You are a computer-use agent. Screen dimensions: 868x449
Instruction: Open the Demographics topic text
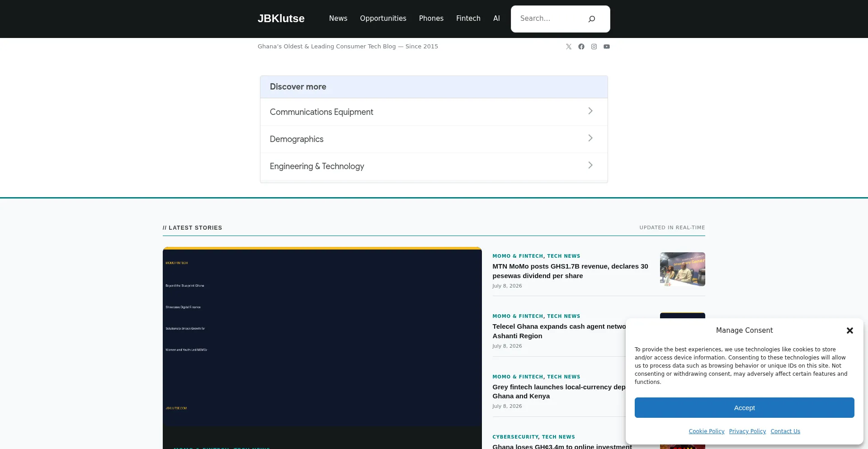click(x=297, y=139)
